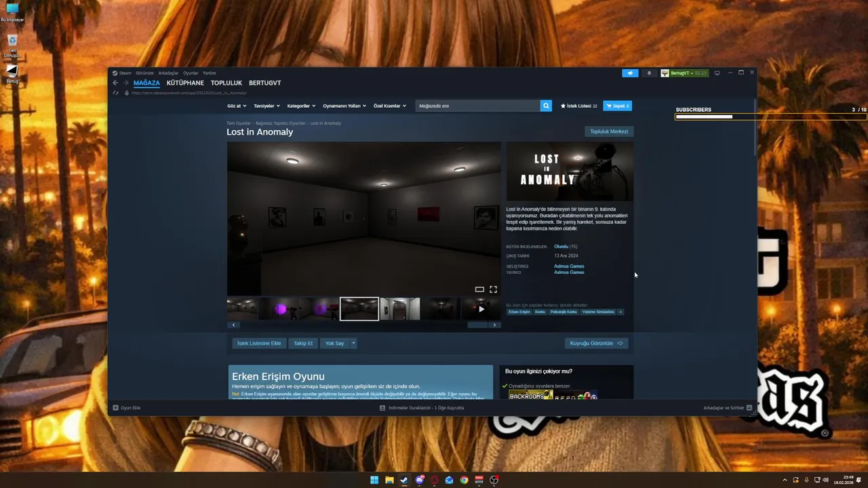Reload the store page via the refresh icon
The image size is (868, 488).
[116, 93]
